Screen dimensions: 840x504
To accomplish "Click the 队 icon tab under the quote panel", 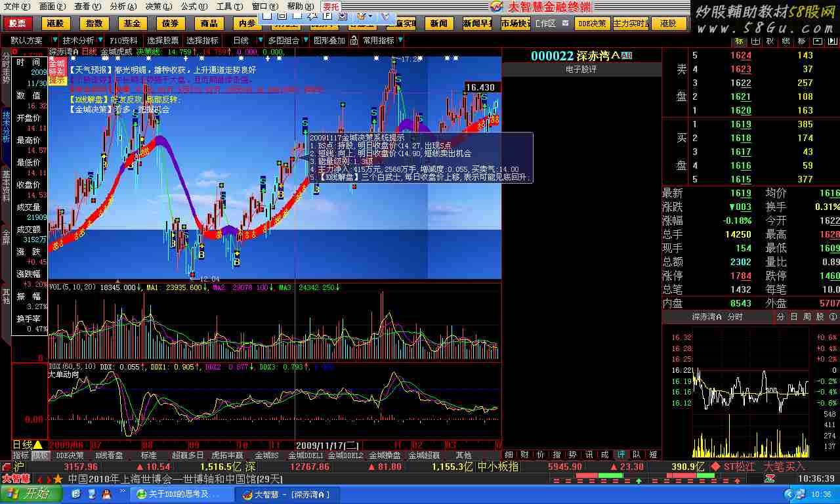I will (637, 455).
